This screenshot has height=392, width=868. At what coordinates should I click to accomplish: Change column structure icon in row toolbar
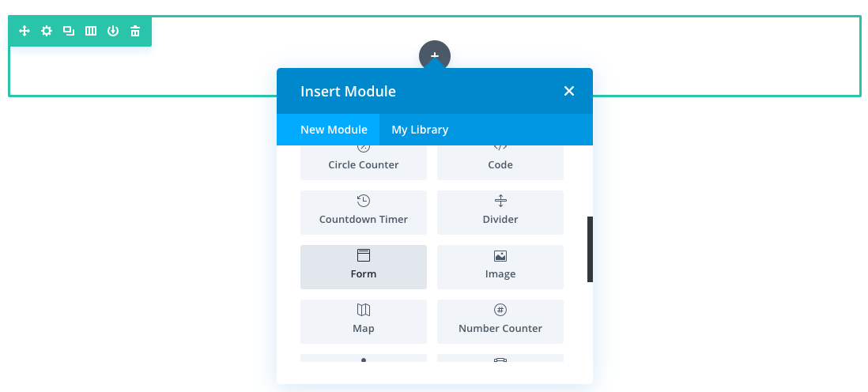pyautogui.click(x=91, y=31)
